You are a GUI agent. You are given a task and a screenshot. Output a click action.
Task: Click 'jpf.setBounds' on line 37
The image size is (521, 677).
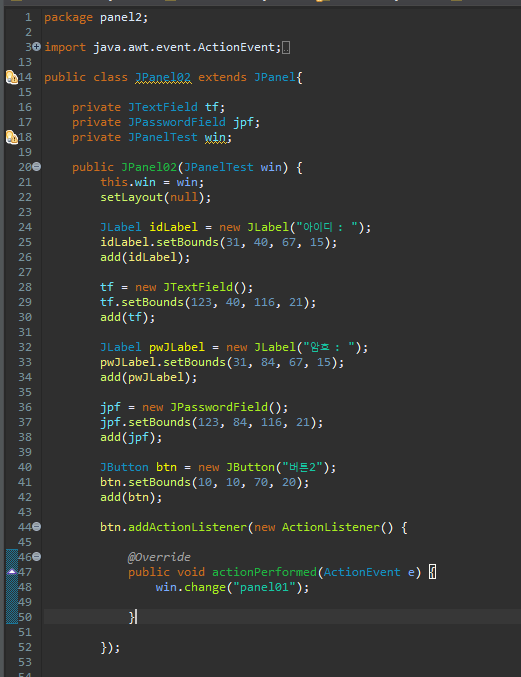pos(145,422)
